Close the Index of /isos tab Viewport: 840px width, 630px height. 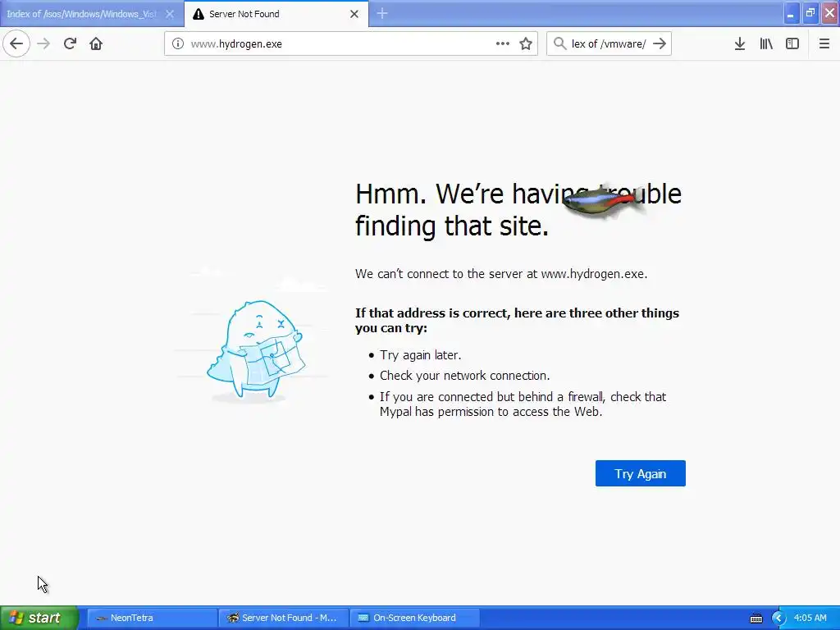tap(169, 14)
